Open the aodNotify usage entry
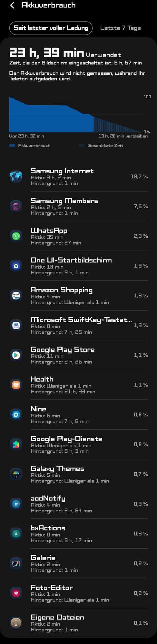Screen dimensions: 157x644 point(78,504)
